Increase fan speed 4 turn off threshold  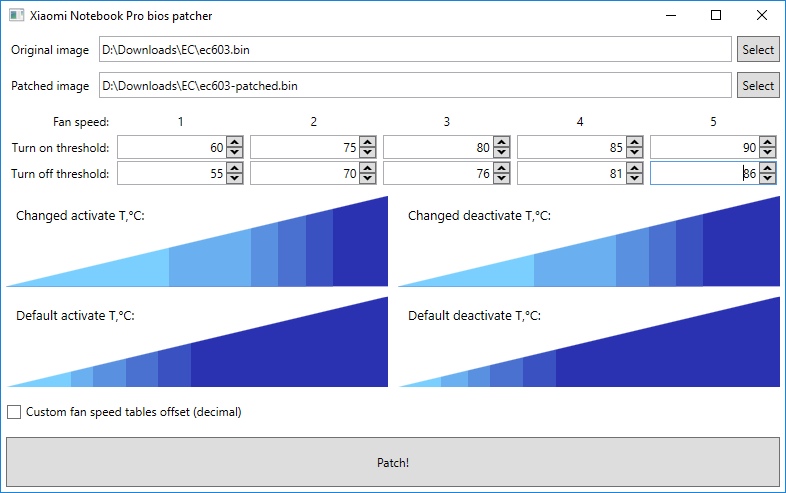635,168
